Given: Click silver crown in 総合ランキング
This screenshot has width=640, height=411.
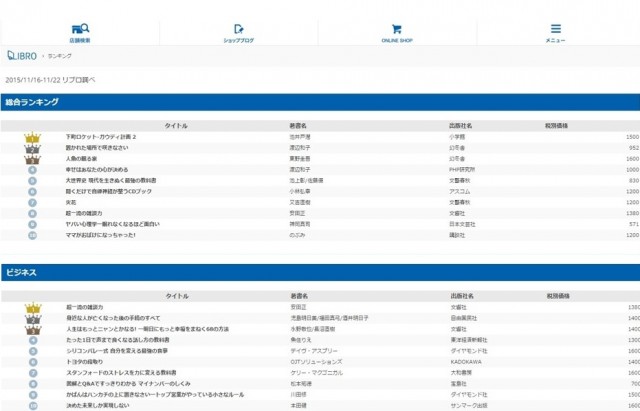Looking at the screenshot, I should [x=32, y=147].
